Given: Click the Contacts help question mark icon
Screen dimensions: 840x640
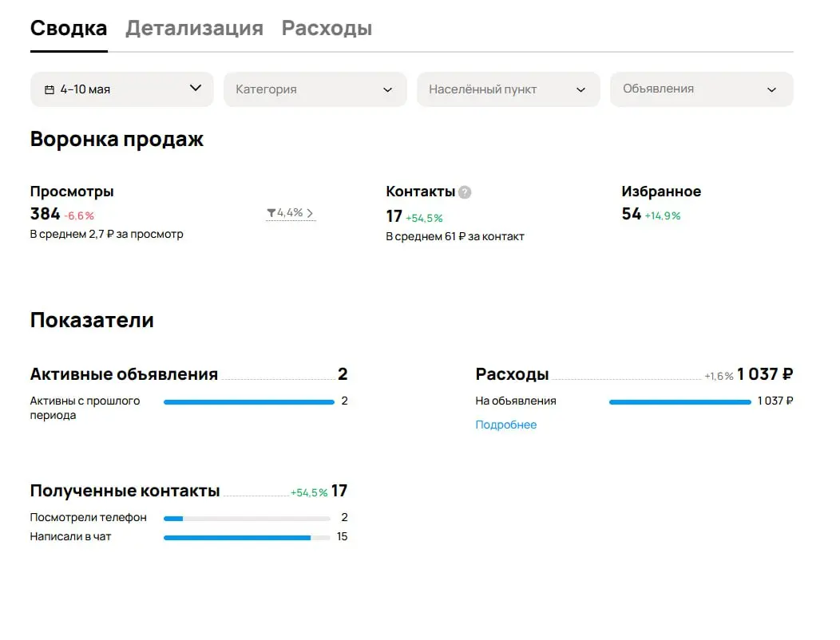Looking at the screenshot, I should pyautogui.click(x=465, y=192).
